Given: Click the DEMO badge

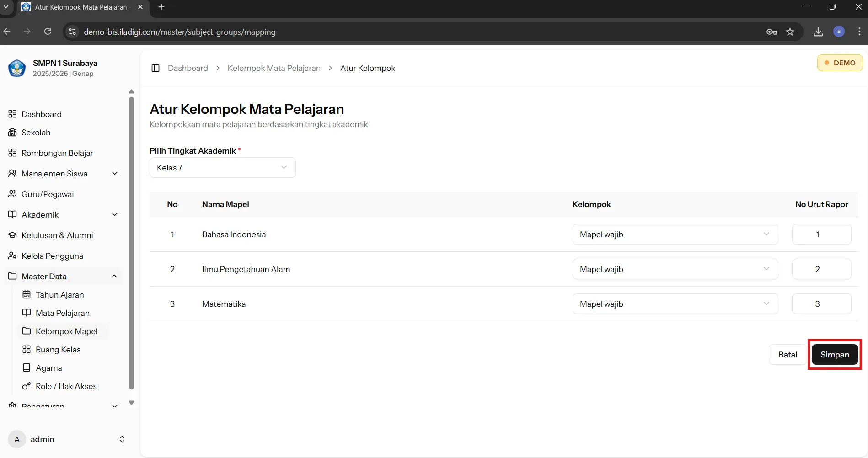Looking at the screenshot, I should (x=840, y=63).
